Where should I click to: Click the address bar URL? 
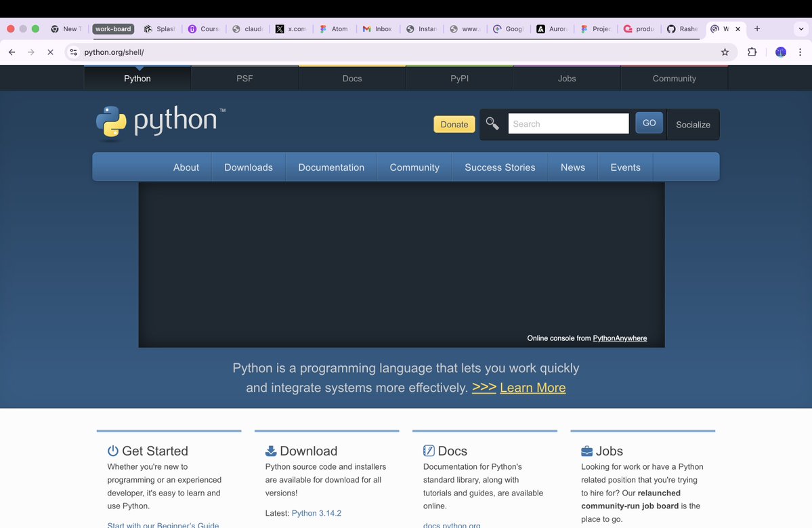pyautogui.click(x=114, y=52)
